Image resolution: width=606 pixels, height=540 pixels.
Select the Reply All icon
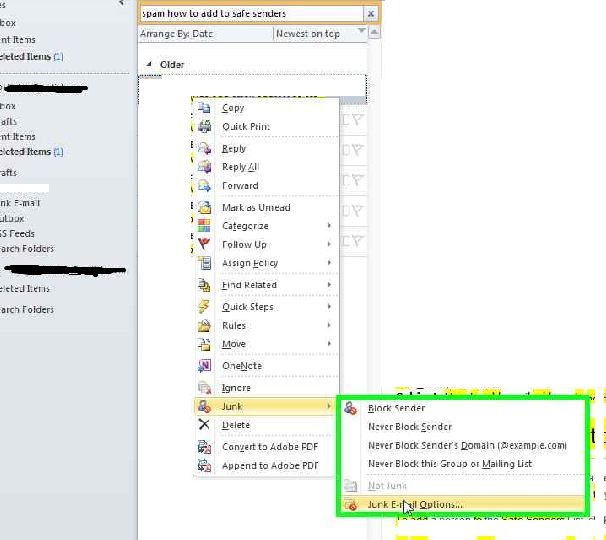click(205, 167)
